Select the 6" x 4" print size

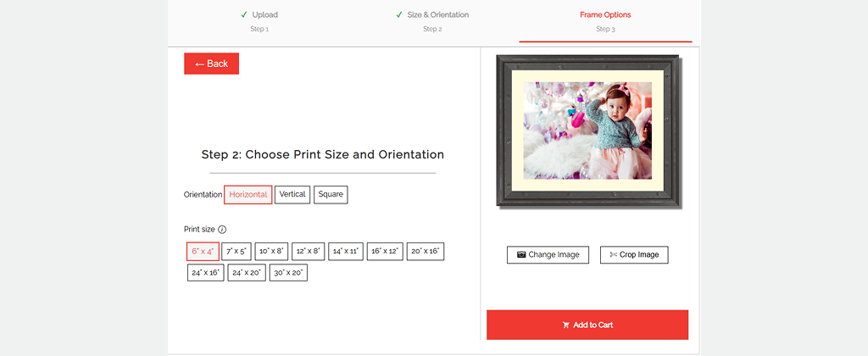(x=203, y=251)
